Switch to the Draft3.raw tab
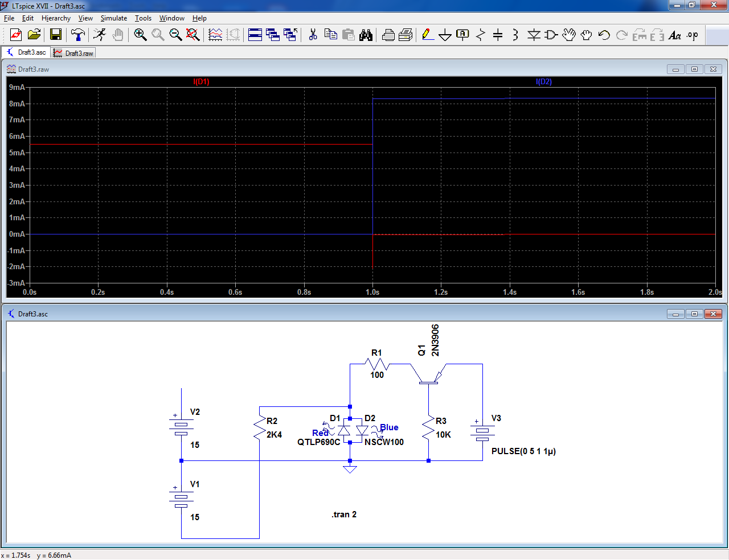 73,53
